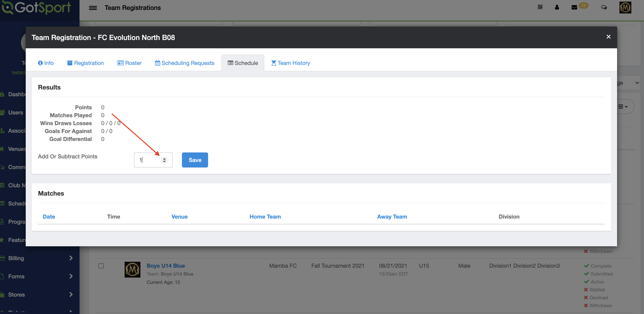Sort matches by Away Team column

(392, 217)
